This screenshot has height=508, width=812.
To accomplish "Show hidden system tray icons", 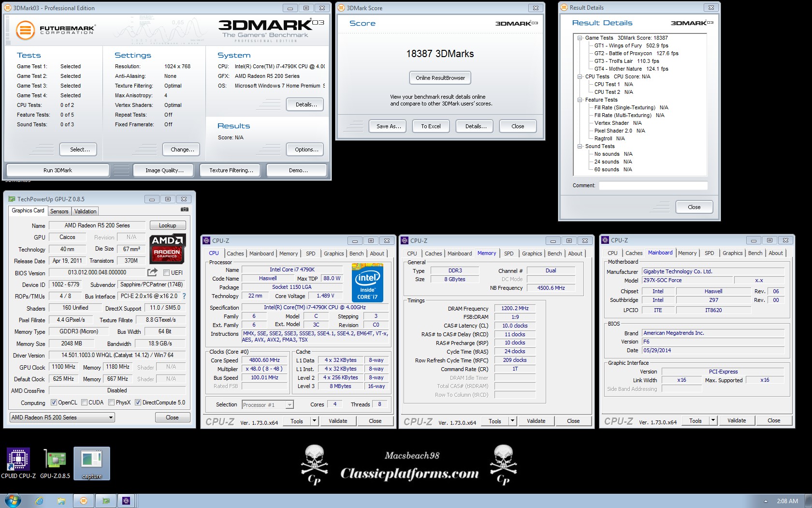I will point(765,501).
